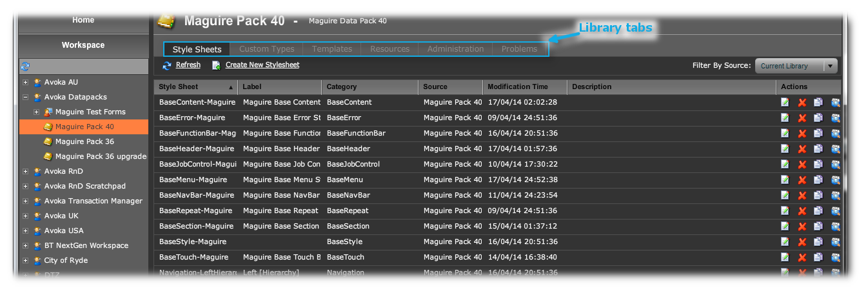
Task: Expand the Avoka RnD tree node
Action: (25, 171)
